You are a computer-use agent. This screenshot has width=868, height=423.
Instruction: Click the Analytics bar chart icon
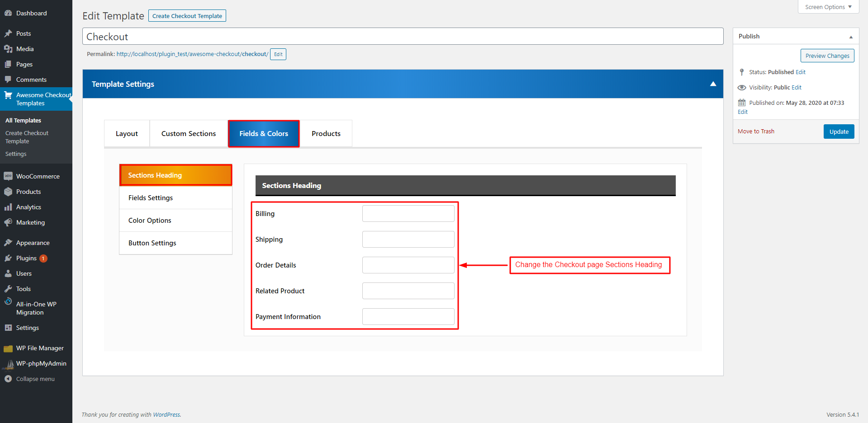pos(8,207)
